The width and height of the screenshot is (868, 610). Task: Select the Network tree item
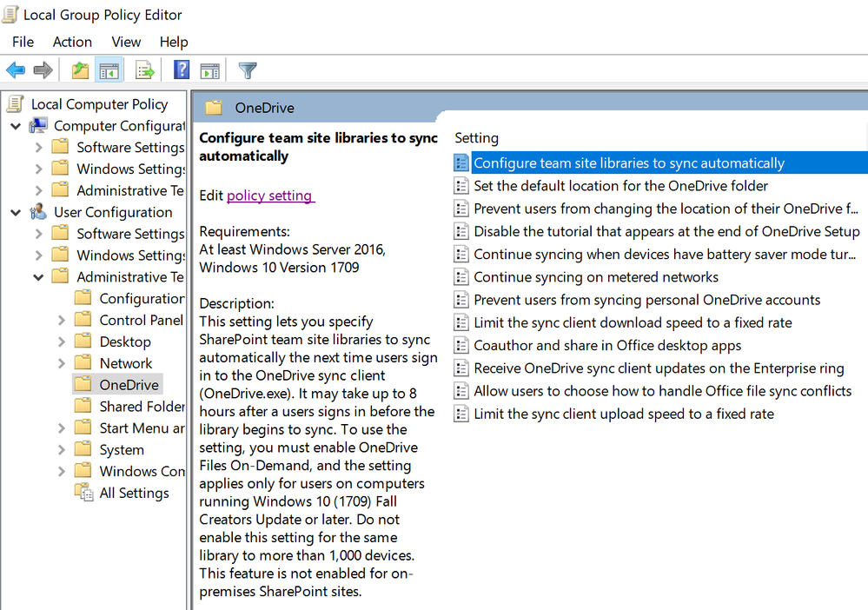tap(126, 363)
